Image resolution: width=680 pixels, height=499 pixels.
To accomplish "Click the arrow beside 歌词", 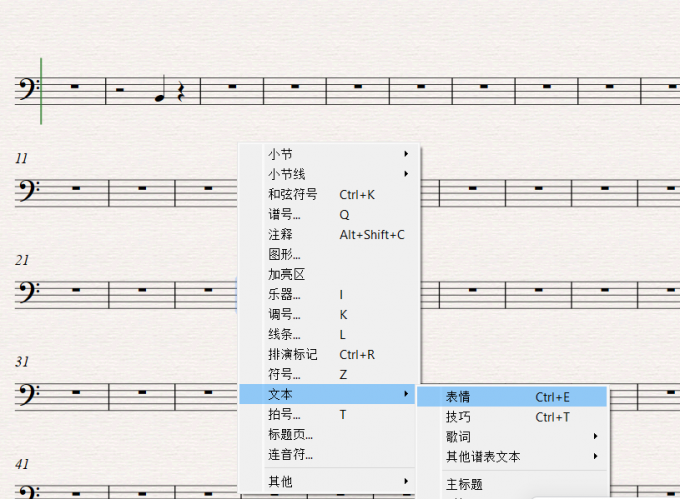I will [x=595, y=436].
